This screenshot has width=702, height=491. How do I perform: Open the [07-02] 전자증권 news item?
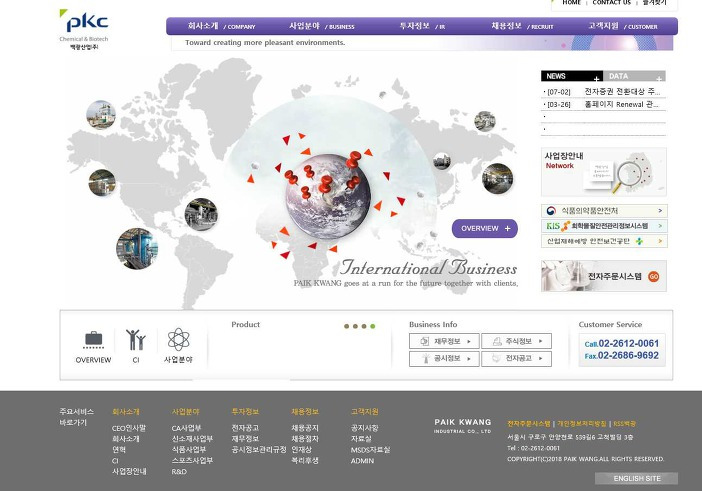603,92
